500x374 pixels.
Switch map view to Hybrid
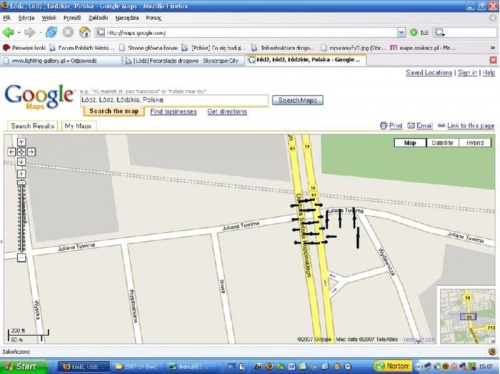point(475,143)
